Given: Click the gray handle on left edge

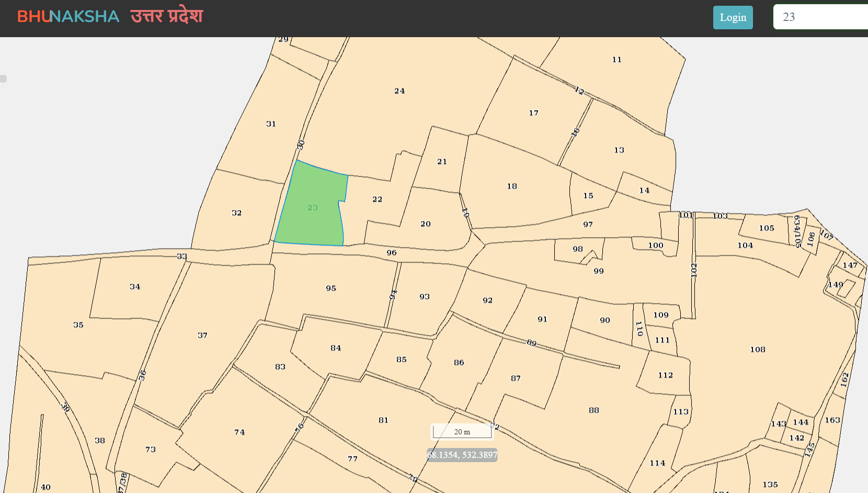Looking at the screenshot, I should point(3,79).
